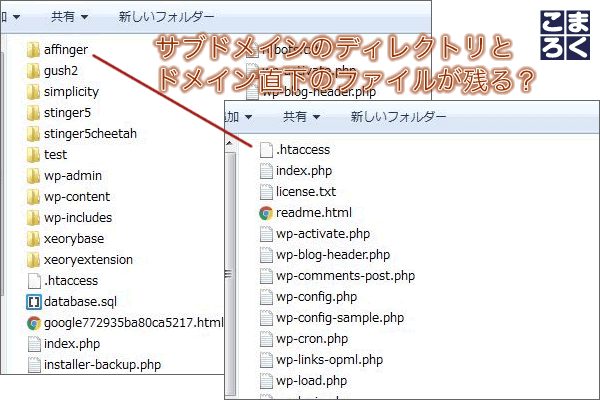Select the xeorybase folder icon
Viewport: 600px width, 400px height.
point(33,239)
